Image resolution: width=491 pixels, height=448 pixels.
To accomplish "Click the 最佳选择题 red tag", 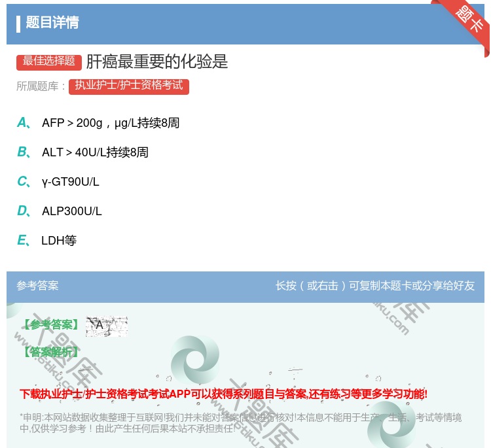I will pos(49,61).
